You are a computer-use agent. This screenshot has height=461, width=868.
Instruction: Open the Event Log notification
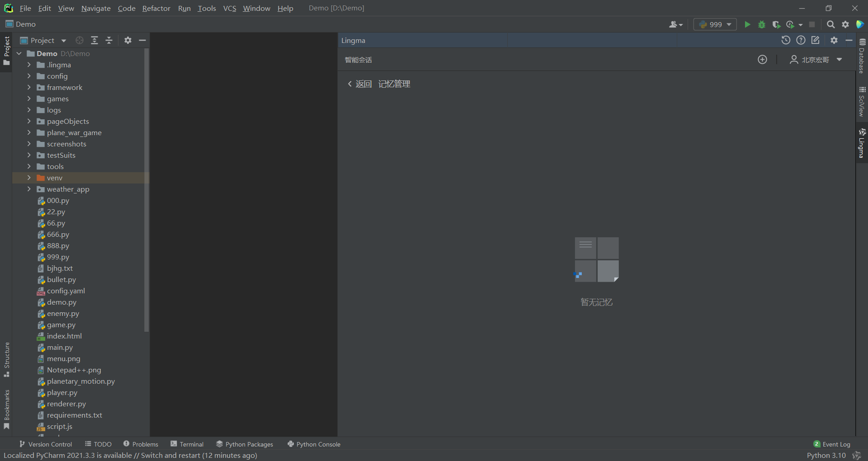tap(832, 444)
